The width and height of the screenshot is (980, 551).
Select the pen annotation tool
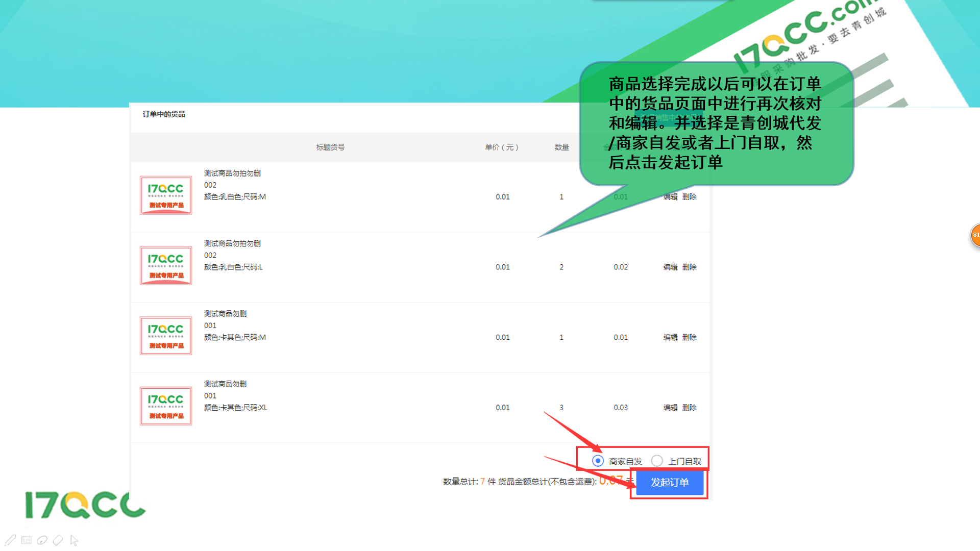click(10, 540)
